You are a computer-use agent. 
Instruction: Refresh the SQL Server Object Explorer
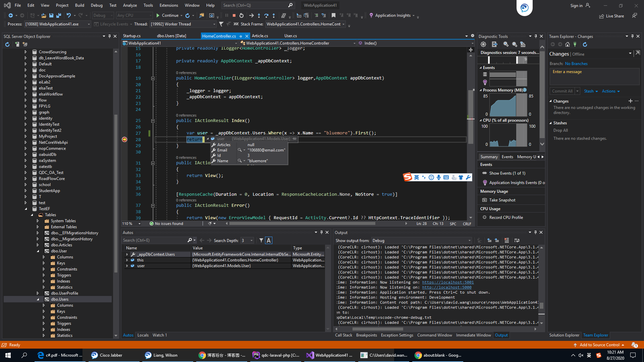click(7, 44)
